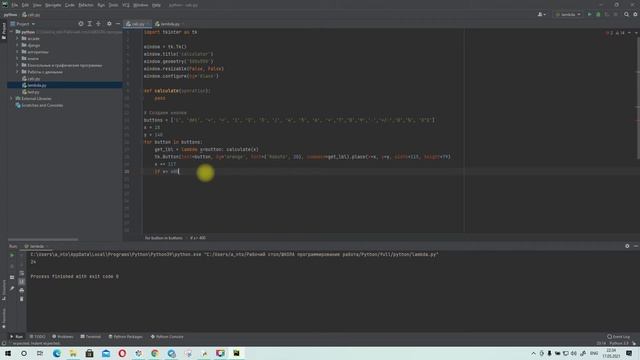640x360 pixels.
Task: Click the layout icon in Run panel
Action: pyautogui.click(x=12, y=277)
